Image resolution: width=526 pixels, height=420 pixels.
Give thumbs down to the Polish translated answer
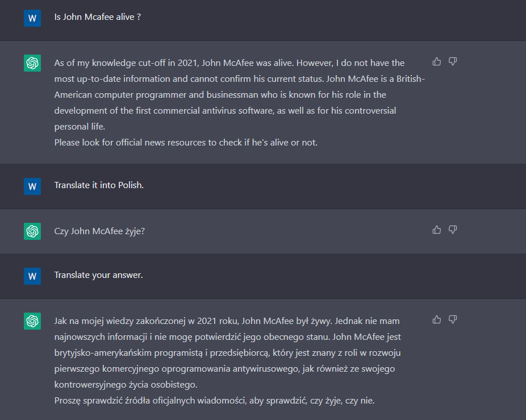coord(453,319)
